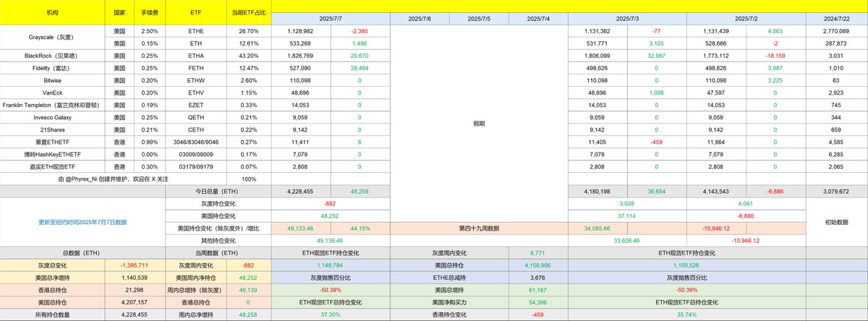Select the green 32,987 change cell
This screenshot has width=868, height=321.
pyautogui.click(x=656, y=55)
